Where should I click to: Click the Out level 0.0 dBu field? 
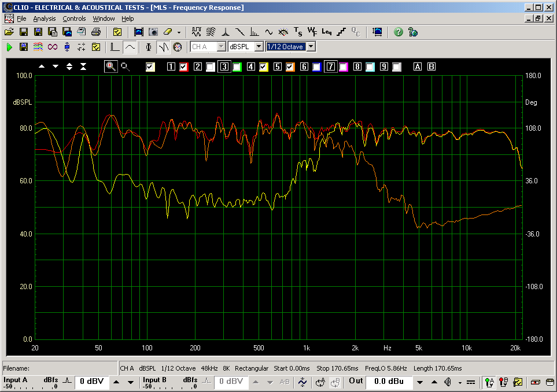pos(388,381)
